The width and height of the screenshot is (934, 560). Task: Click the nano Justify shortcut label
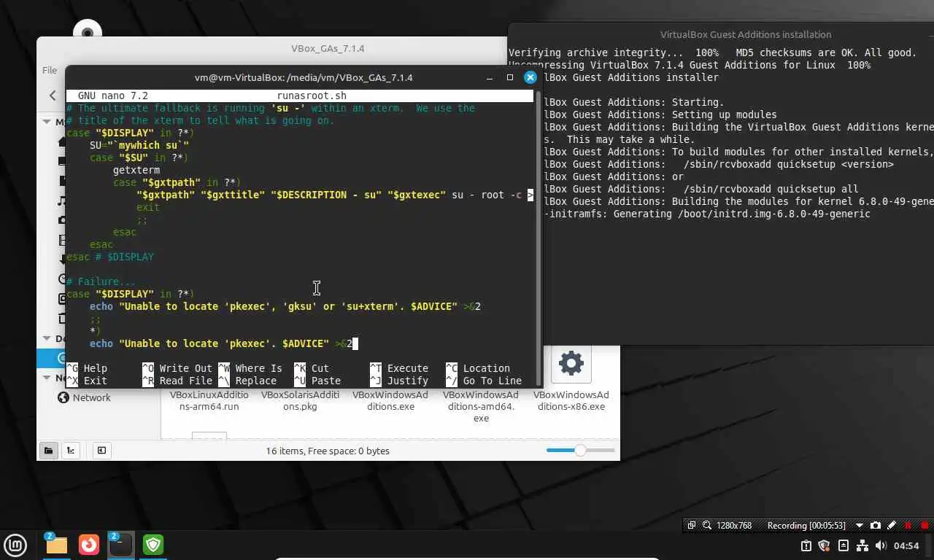pos(408,381)
